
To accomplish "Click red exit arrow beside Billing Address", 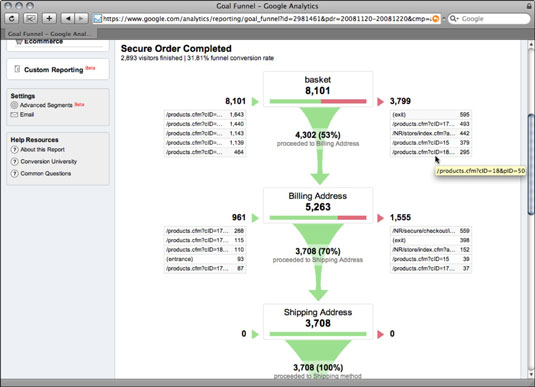I will coord(380,218).
